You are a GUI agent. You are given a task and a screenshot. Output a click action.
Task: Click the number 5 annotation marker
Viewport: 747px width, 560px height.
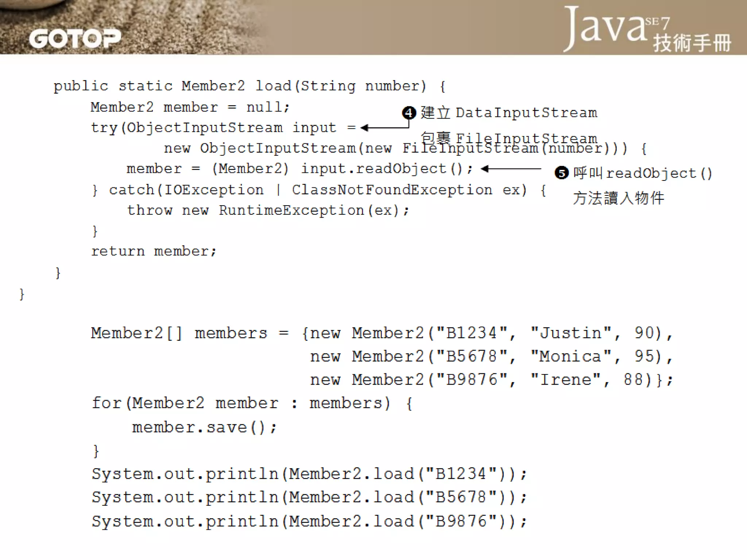(561, 173)
